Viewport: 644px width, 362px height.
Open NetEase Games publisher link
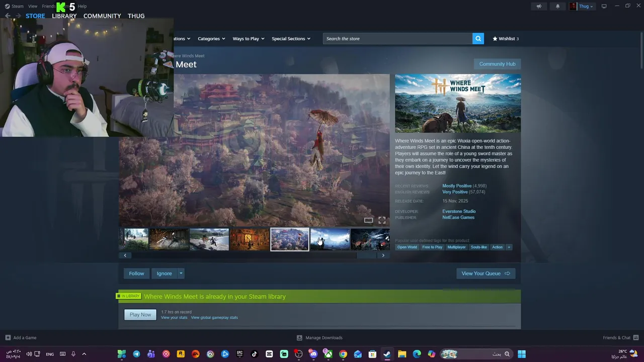point(458,217)
